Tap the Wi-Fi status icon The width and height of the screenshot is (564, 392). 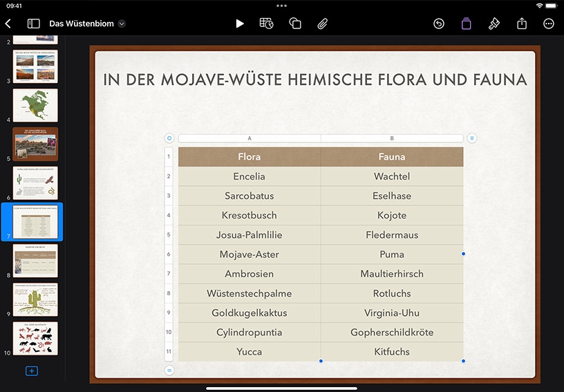[539, 6]
